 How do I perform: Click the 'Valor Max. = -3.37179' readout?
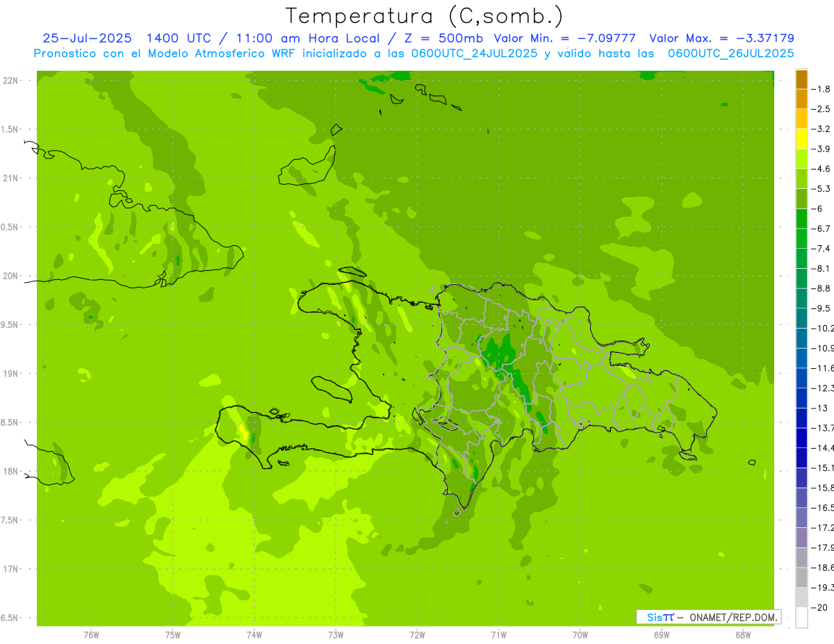[x=721, y=38]
